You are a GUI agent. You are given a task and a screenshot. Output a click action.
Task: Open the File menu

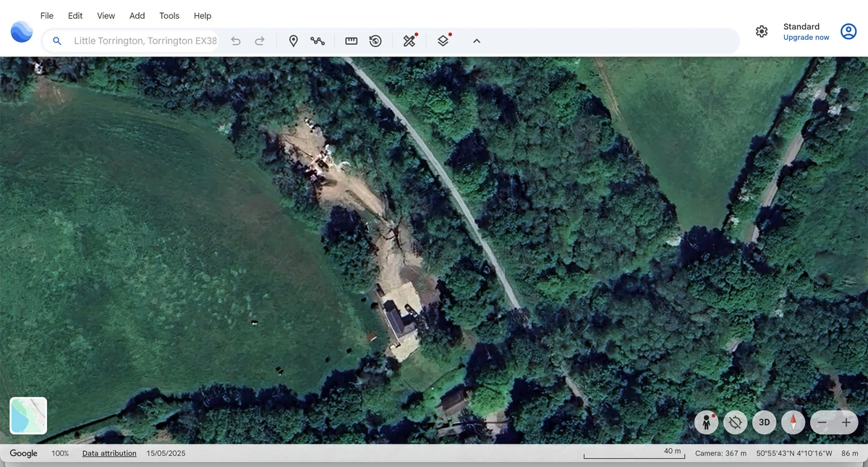pyautogui.click(x=47, y=15)
